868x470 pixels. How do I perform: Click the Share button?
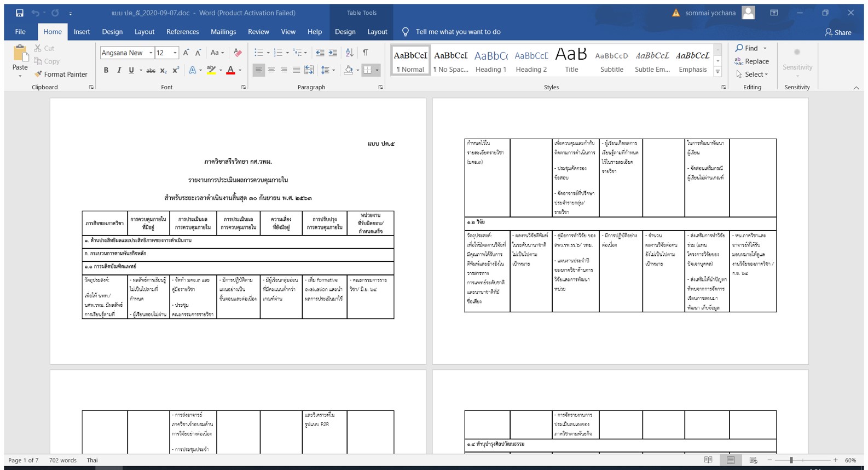(x=838, y=32)
